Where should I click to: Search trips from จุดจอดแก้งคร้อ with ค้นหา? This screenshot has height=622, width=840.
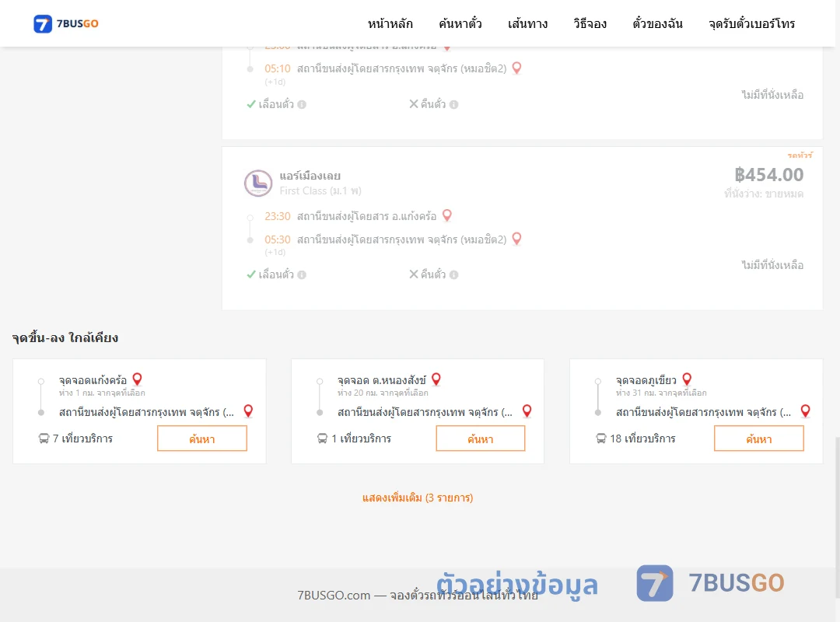pos(202,439)
